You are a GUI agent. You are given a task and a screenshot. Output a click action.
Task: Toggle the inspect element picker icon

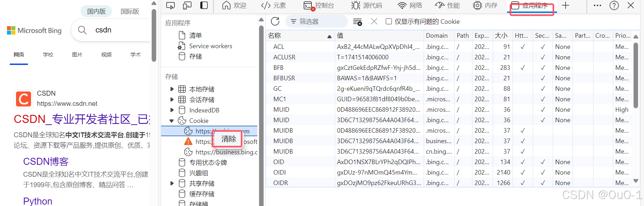click(171, 6)
